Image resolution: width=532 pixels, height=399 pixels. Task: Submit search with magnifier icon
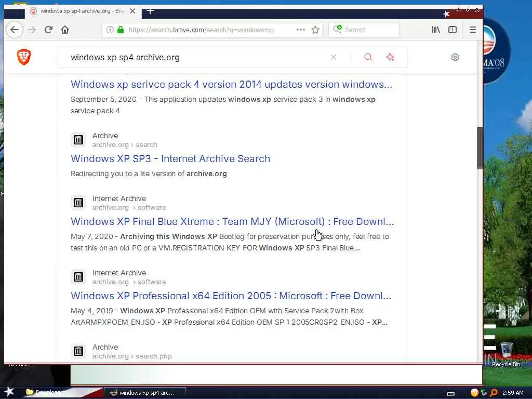(x=368, y=57)
